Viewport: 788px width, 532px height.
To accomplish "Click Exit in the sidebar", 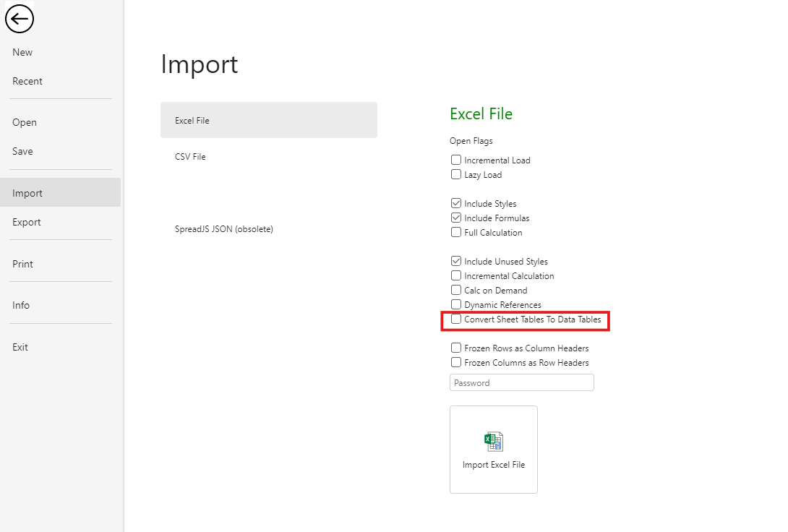I will [x=20, y=347].
